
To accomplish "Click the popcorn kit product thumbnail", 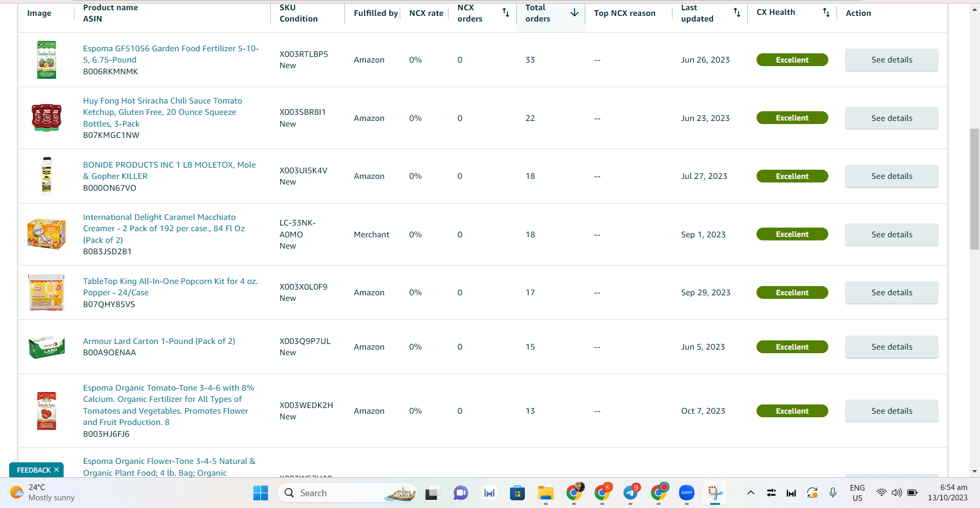I will click(46, 292).
